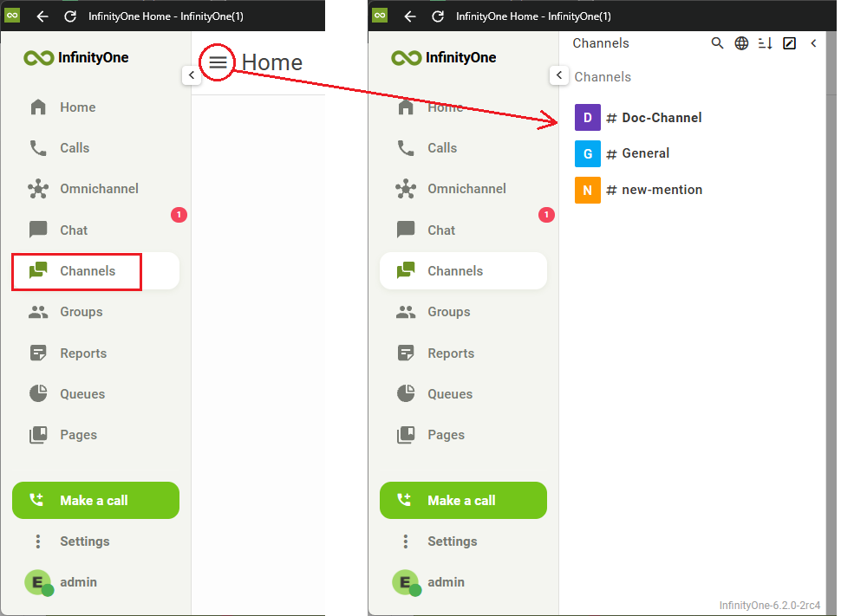Open Calls in the left window sidebar

click(95, 148)
